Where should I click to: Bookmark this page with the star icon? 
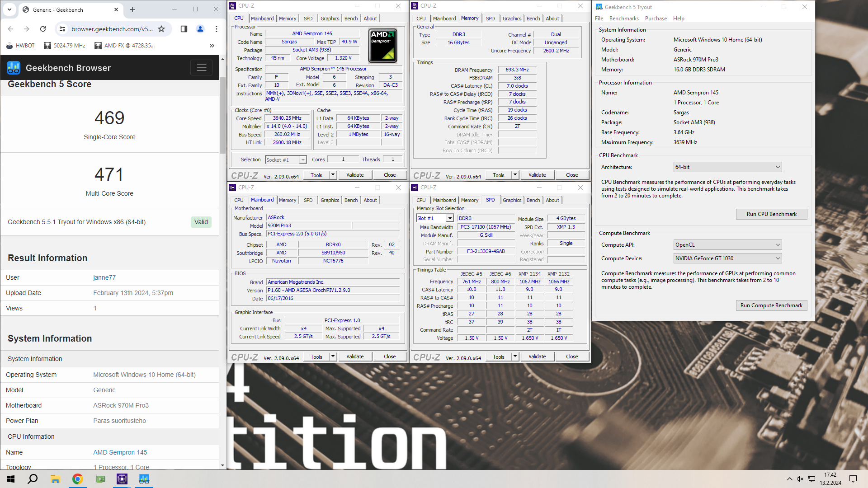[161, 29]
